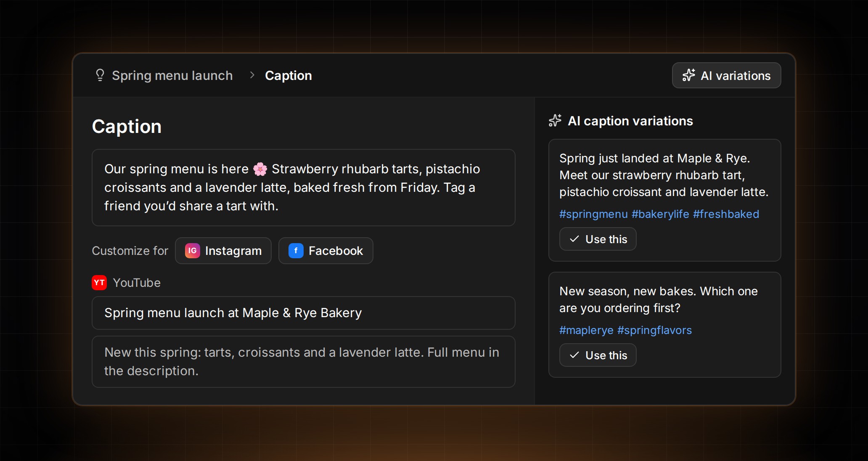Click the #freshbaked hashtag
Image resolution: width=868 pixels, height=461 pixels.
coord(726,214)
